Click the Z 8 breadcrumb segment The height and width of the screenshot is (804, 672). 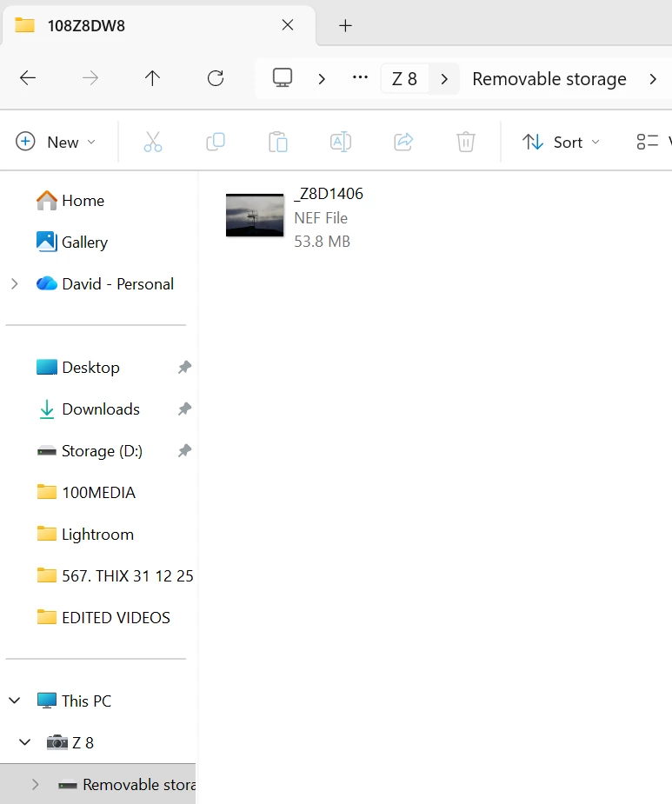click(x=404, y=79)
